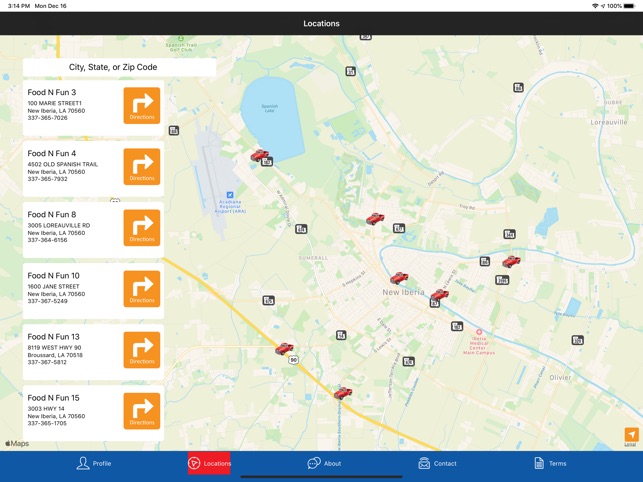
Task: Open the Contact tab
Action: point(437,463)
